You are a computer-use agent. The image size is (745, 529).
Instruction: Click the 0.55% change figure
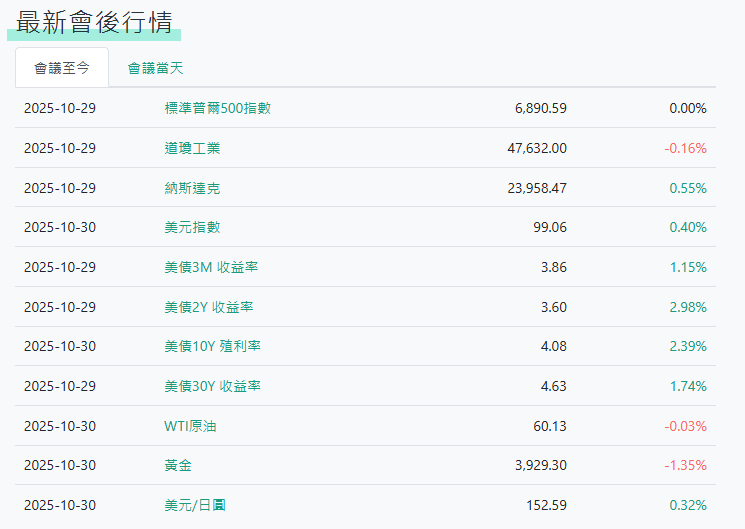[x=688, y=188]
